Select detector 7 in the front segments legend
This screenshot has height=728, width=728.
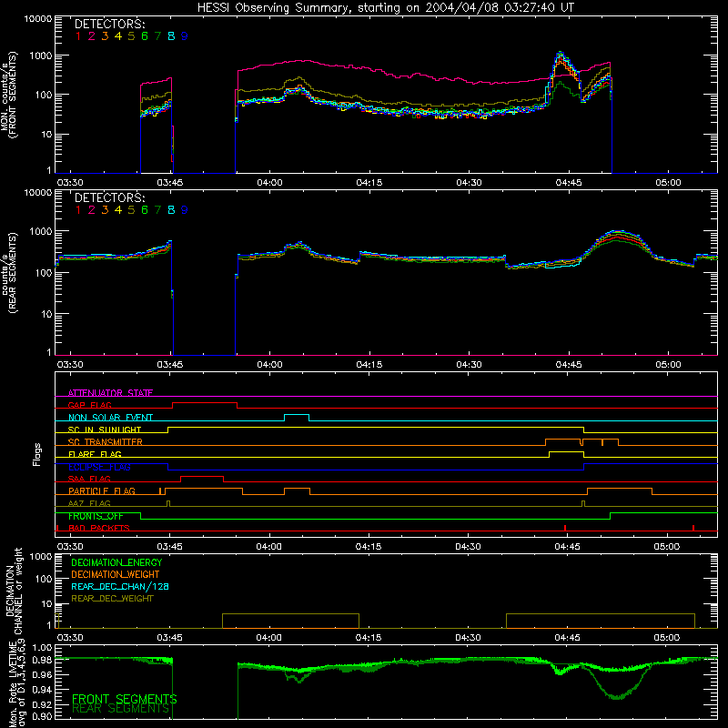(157, 36)
